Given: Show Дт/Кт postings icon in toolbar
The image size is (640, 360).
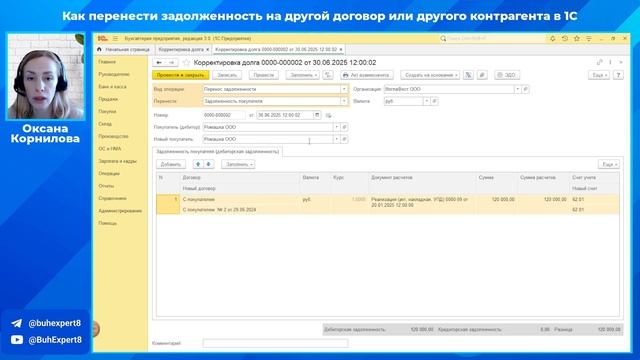Looking at the screenshot, I should point(328,75).
